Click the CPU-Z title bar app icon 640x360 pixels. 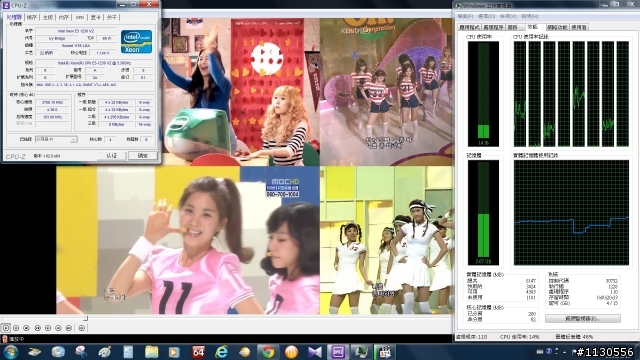click(6, 5)
